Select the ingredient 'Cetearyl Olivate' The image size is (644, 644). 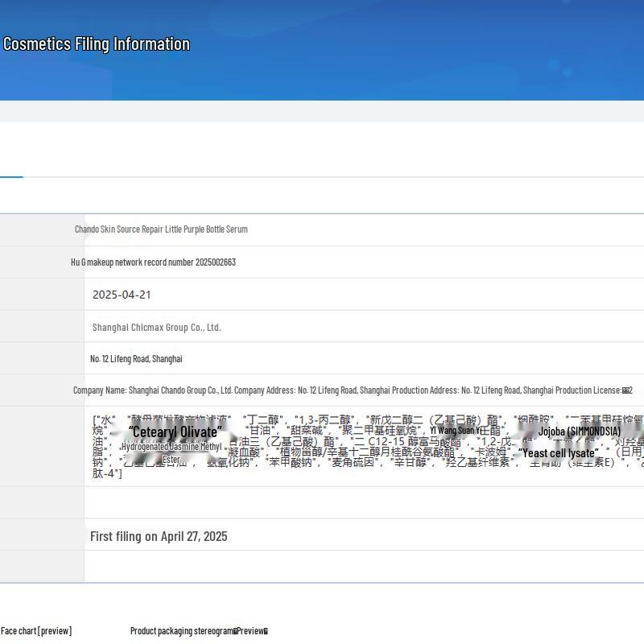(x=175, y=432)
